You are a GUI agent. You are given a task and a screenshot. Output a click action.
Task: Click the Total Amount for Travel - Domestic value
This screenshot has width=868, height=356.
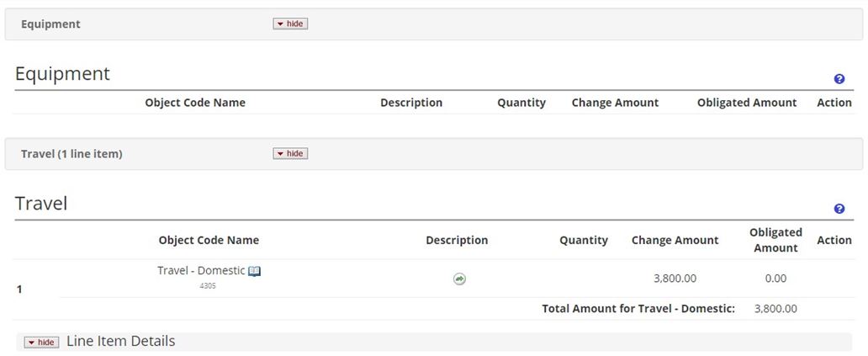tap(775, 309)
